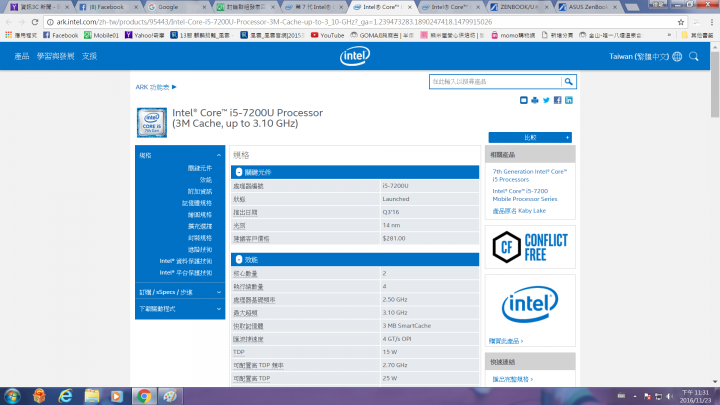Open the YouTube bookmark
Screen dimensions: 720x405
pyautogui.click(x=327, y=35)
